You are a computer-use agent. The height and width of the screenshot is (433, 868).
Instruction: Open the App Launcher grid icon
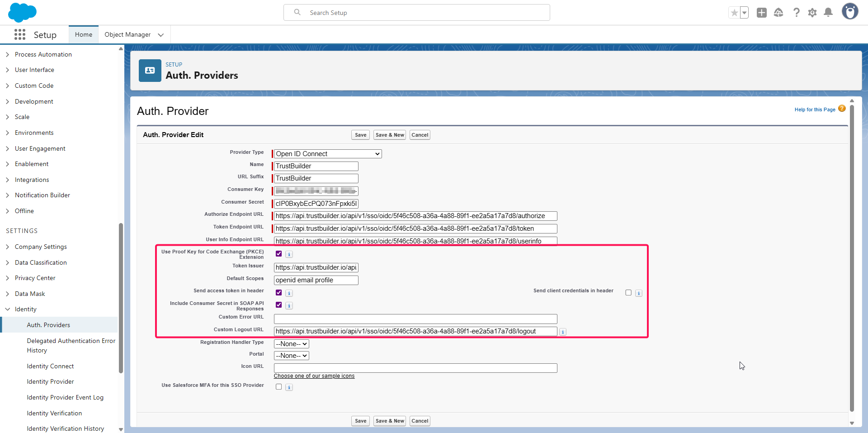point(20,35)
